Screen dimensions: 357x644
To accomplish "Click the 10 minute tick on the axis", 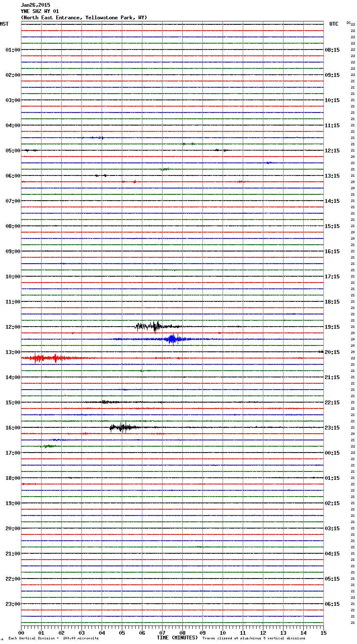I will click(x=223, y=633).
